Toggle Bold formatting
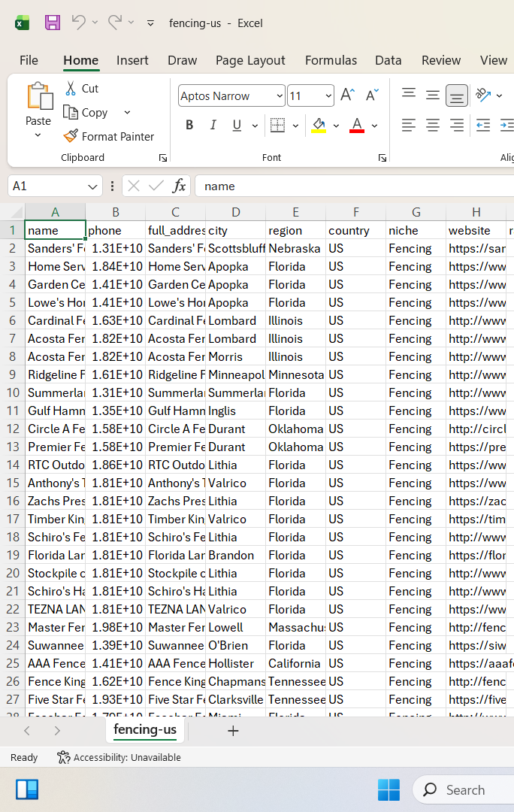This screenshot has width=514, height=812. coord(189,126)
